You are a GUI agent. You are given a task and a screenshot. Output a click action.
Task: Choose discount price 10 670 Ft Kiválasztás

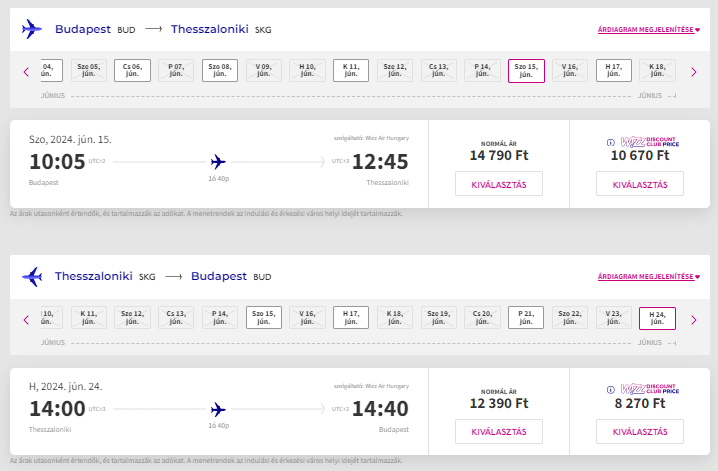639,184
